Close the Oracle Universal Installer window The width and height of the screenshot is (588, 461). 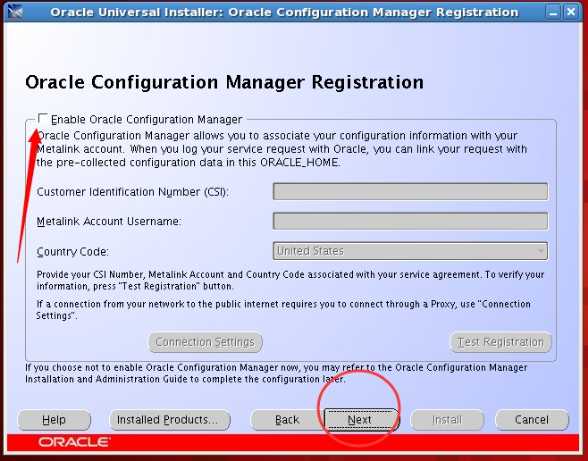(x=572, y=12)
